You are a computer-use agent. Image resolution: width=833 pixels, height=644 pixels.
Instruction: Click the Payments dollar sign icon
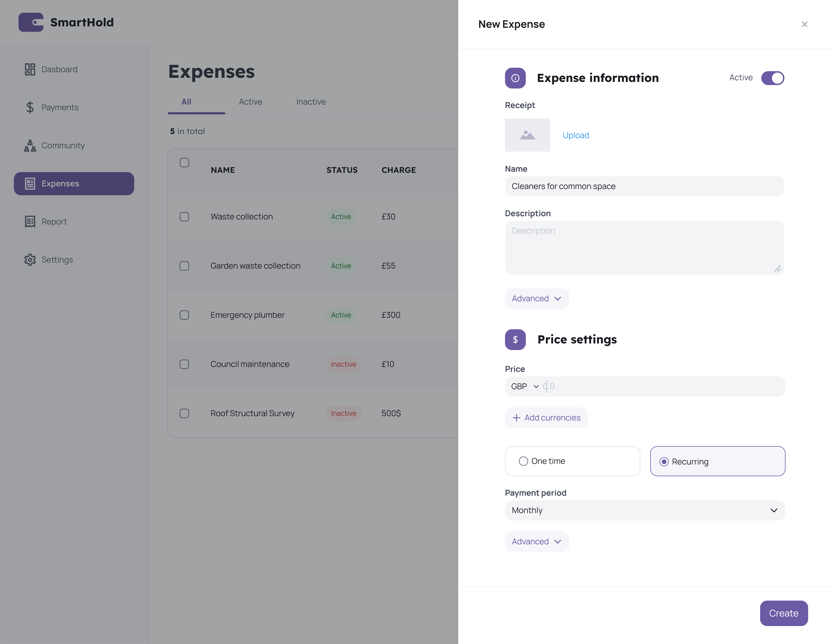30,108
